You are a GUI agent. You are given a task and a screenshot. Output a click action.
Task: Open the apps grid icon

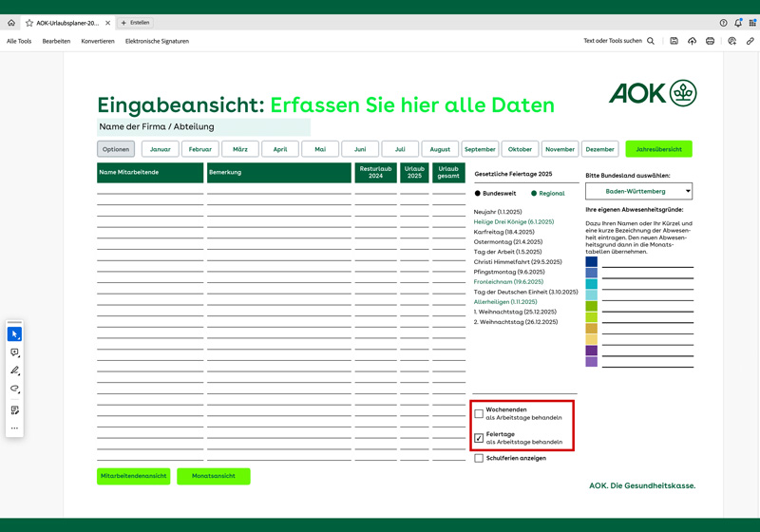point(752,23)
